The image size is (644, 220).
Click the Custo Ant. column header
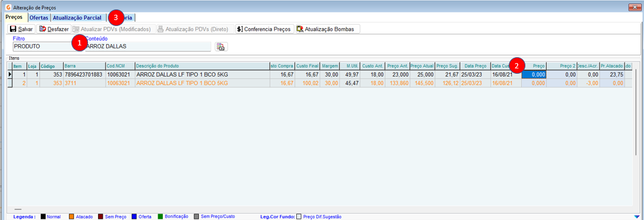point(372,66)
